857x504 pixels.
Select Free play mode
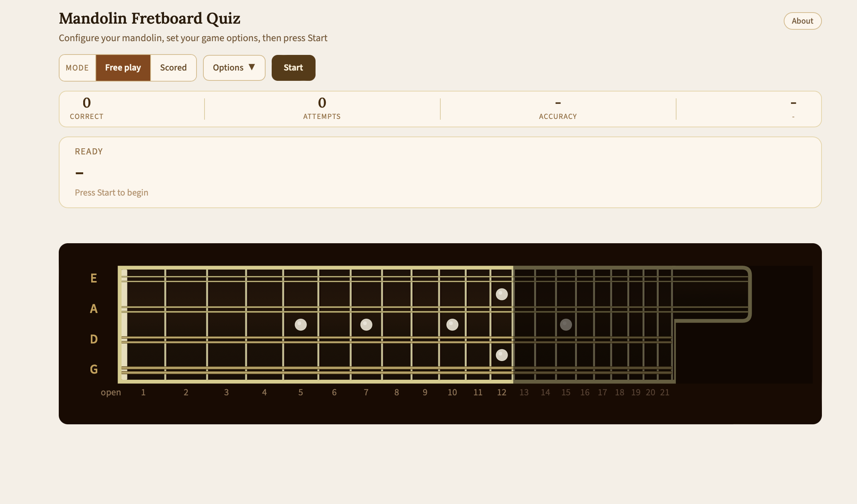[123, 67]
